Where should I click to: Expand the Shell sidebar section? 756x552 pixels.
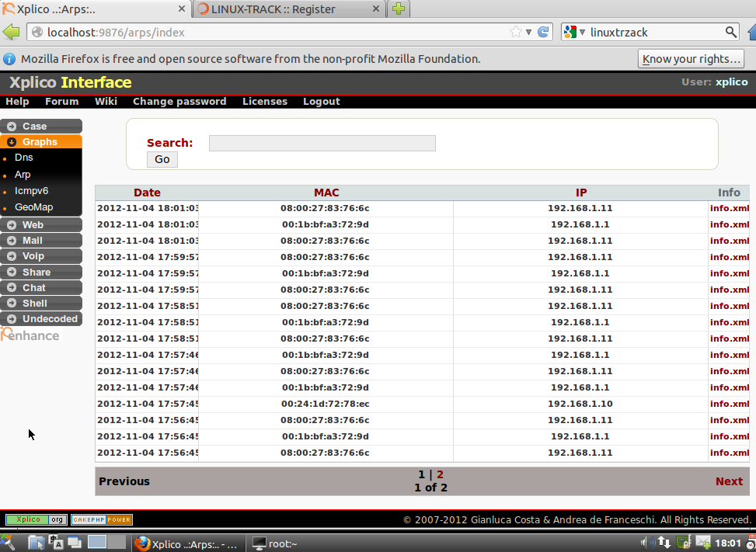41,304
